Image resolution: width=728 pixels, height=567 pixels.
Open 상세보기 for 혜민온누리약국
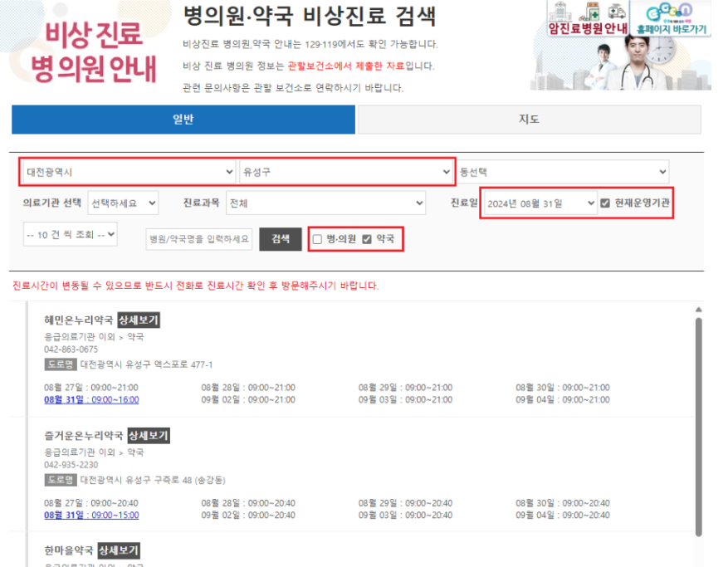tap(139, 320)
